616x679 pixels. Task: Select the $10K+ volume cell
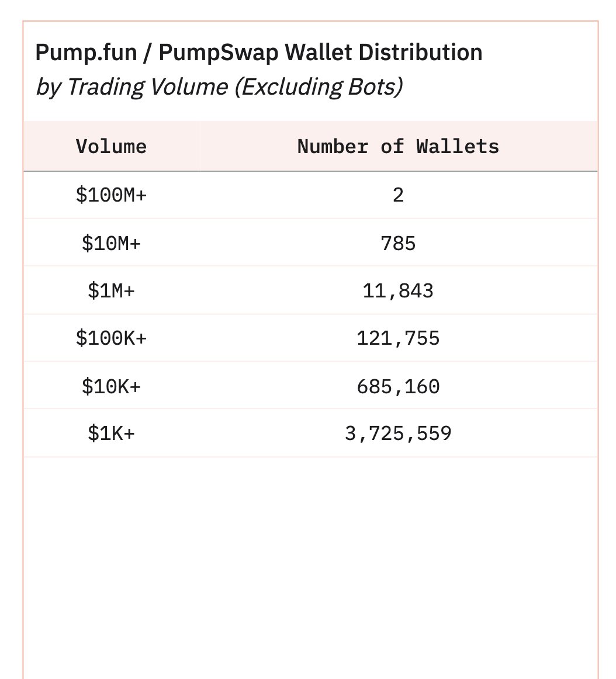tap(111, 386)
